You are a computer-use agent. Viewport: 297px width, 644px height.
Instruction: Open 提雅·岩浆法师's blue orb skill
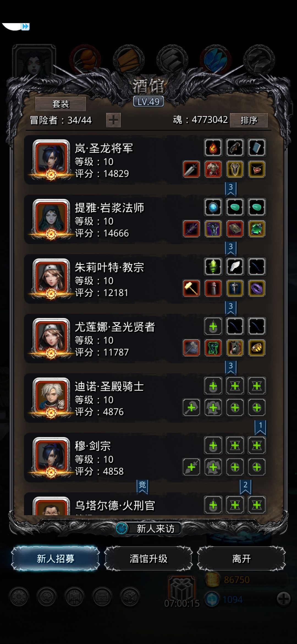click(213, 207)
